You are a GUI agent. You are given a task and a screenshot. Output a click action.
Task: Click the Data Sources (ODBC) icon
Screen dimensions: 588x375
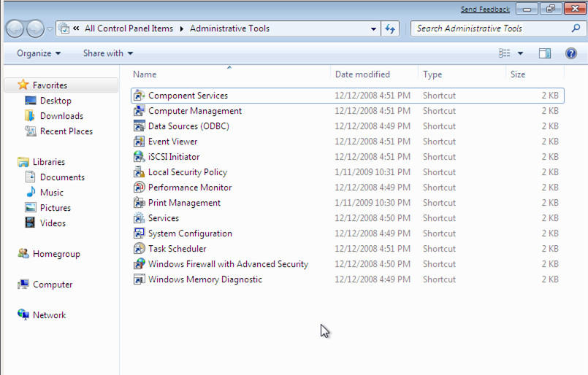[x=139, y=126]
